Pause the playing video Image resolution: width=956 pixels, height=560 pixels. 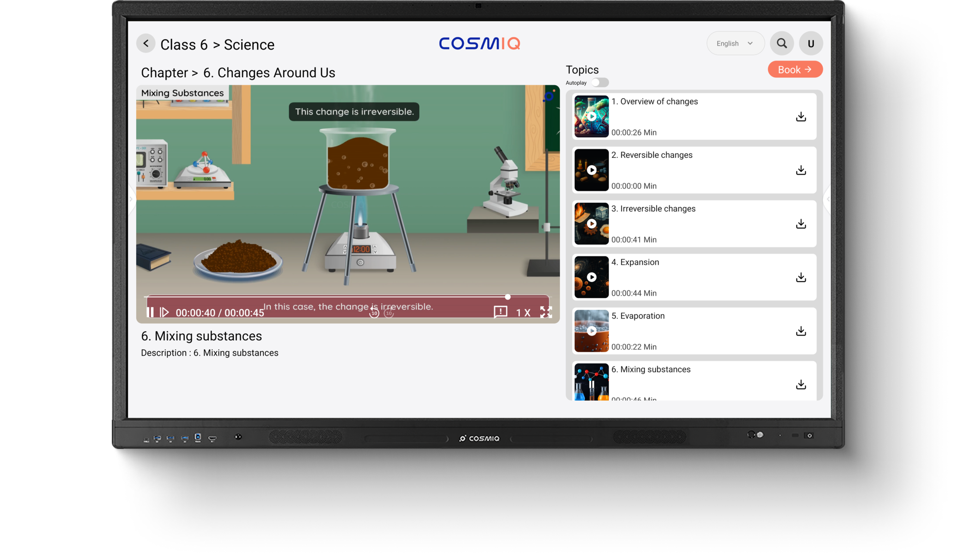150,312
